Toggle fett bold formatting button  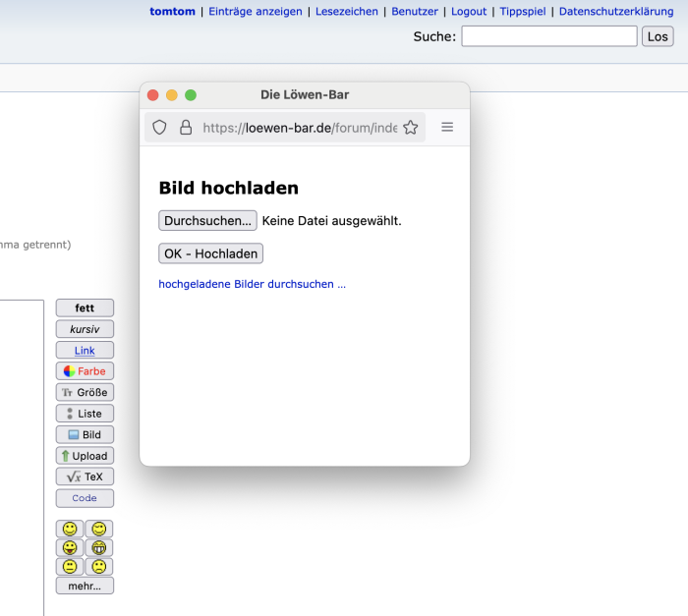coord(85,308)
